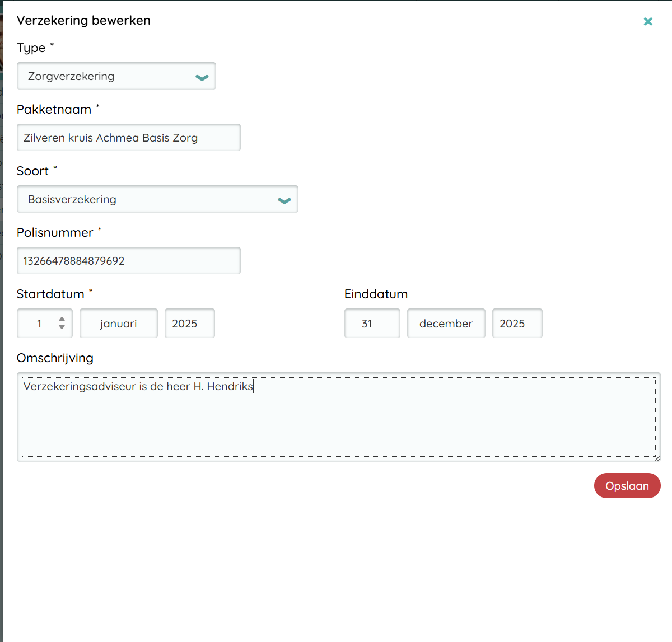Click the Einddatum label

[376, 294]
